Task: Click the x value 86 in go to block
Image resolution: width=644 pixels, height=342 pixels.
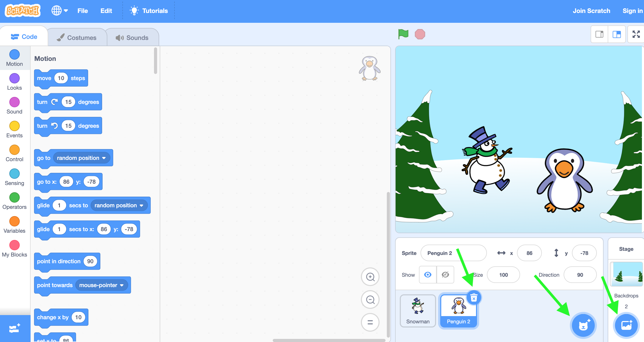Action: [x=66, y=182]
